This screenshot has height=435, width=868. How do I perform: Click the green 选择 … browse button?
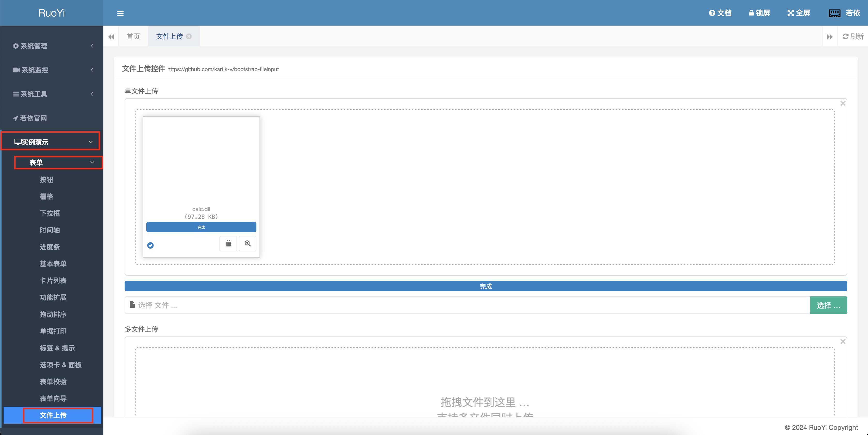tap(828, 305)
